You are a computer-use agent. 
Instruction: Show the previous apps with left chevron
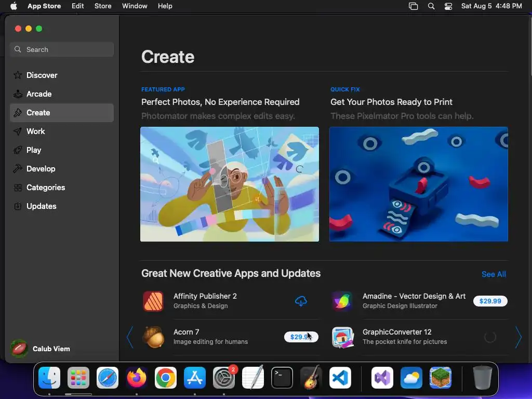tap(130, 337)
